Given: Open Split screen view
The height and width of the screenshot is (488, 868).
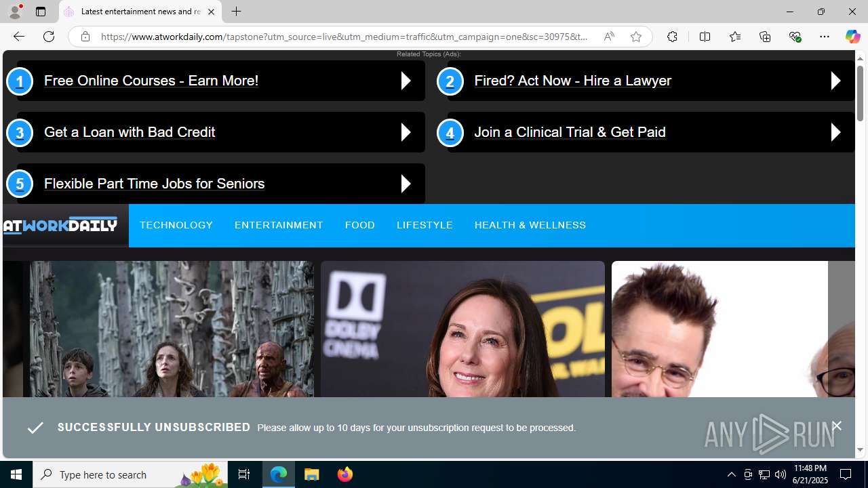Looking at the screenshot, I should (x=705, y=37).
